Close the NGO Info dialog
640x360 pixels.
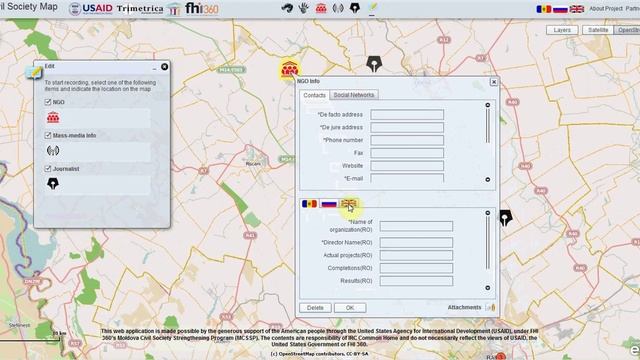[x=493, y=82]
